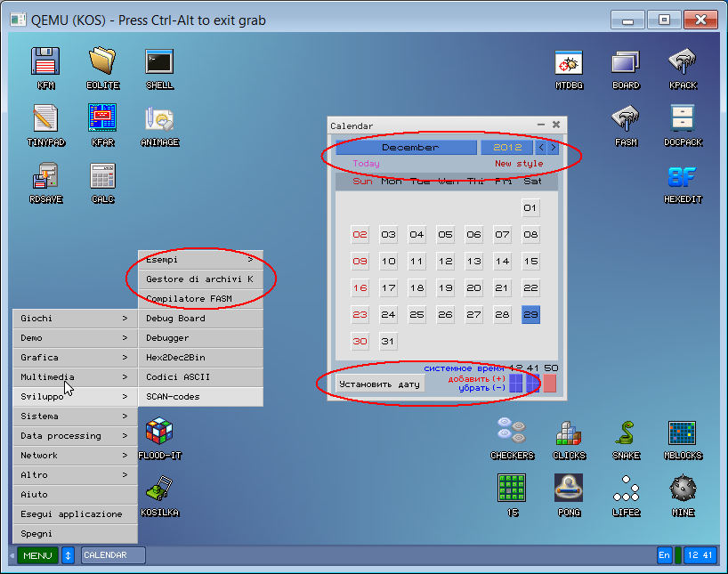Select Debug Board from the submenu
Image resolution: width=728 pixels, height=574 pixels.
200,319
